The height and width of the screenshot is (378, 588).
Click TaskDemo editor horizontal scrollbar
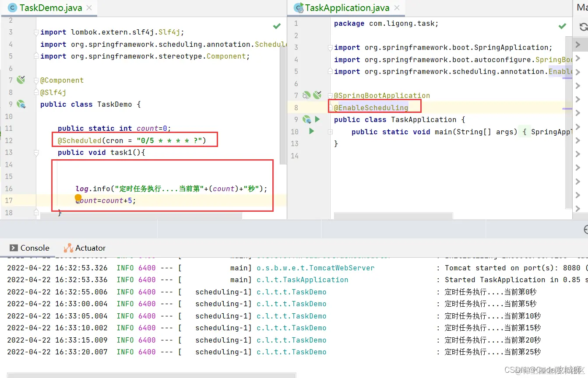[141, 216]
